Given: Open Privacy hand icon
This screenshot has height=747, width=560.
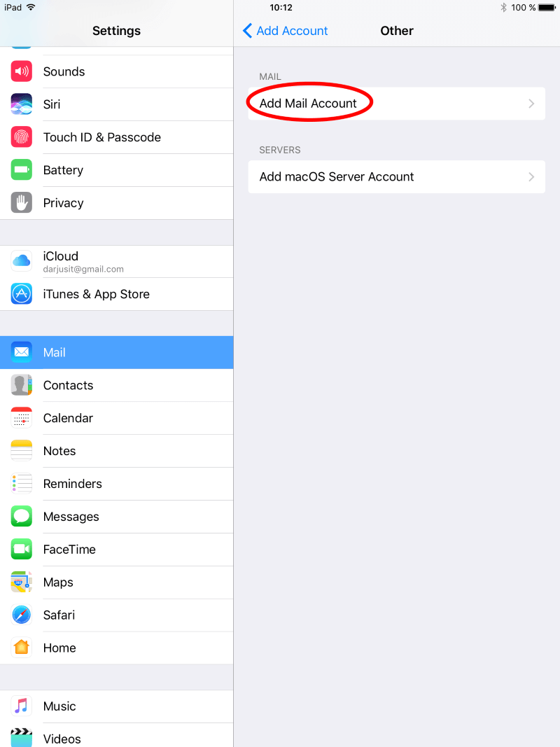Looking at the screenshot, I should point(22,203).
